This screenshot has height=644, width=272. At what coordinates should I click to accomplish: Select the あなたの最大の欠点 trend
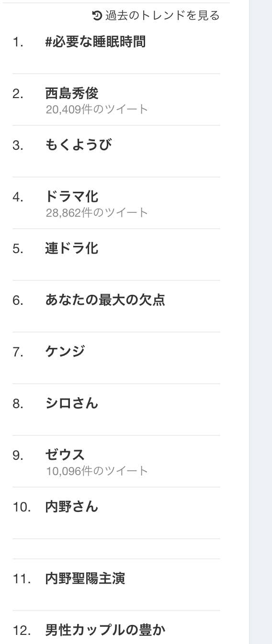[105, 300]
